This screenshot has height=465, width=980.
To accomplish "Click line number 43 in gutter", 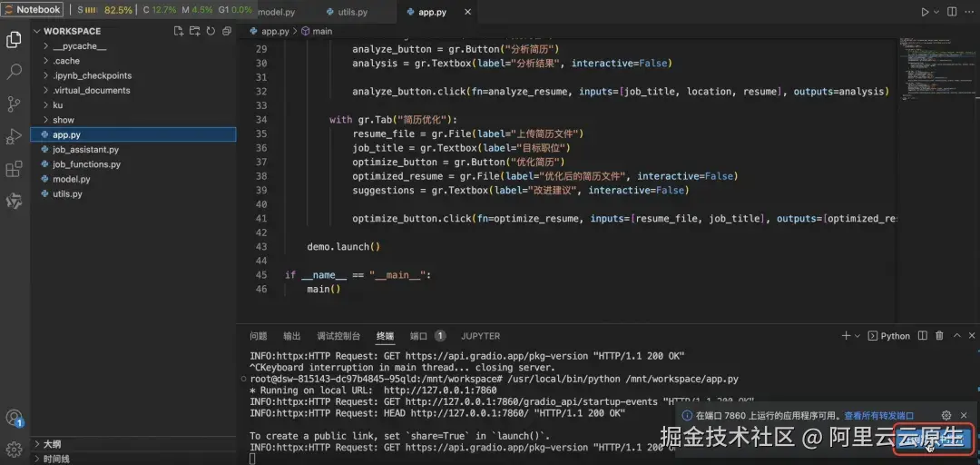I will tap(261, 247).
